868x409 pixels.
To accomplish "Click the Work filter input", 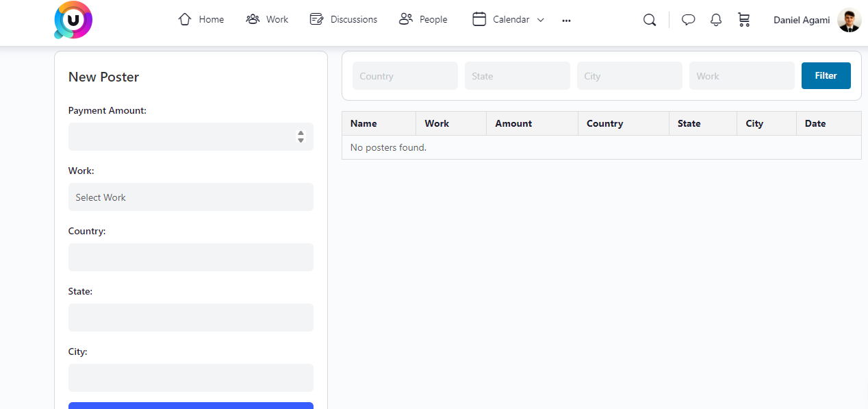I will [x=742, y=75].
